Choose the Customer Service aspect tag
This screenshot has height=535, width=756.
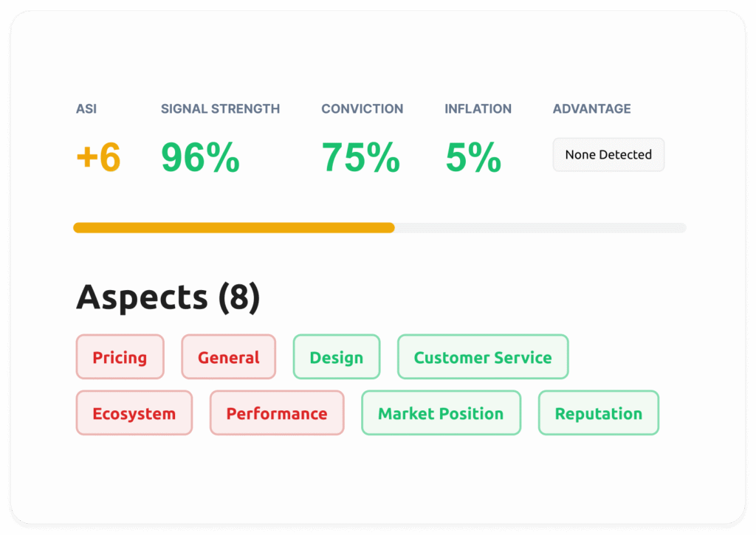tap(482, 357)
